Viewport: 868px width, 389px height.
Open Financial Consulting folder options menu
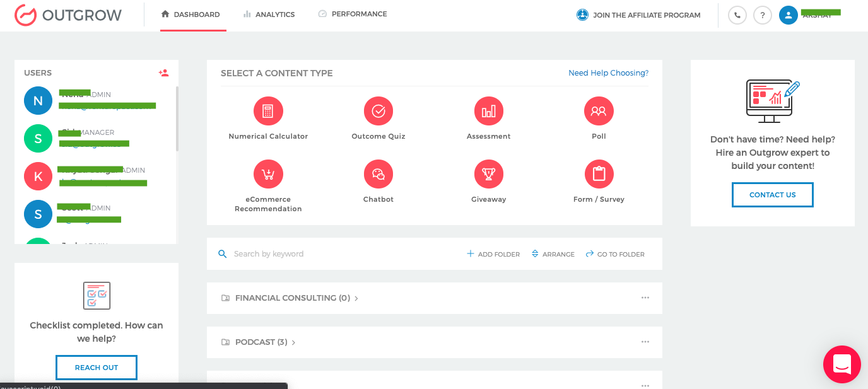645,298
